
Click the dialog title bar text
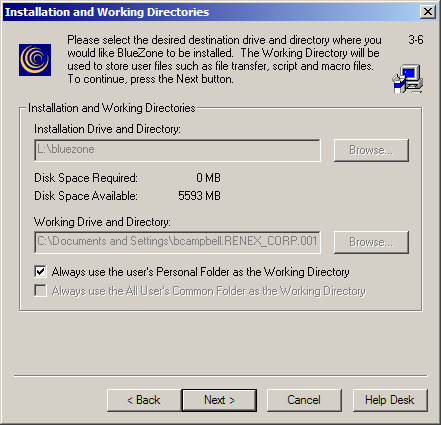(x=107, y=12)
